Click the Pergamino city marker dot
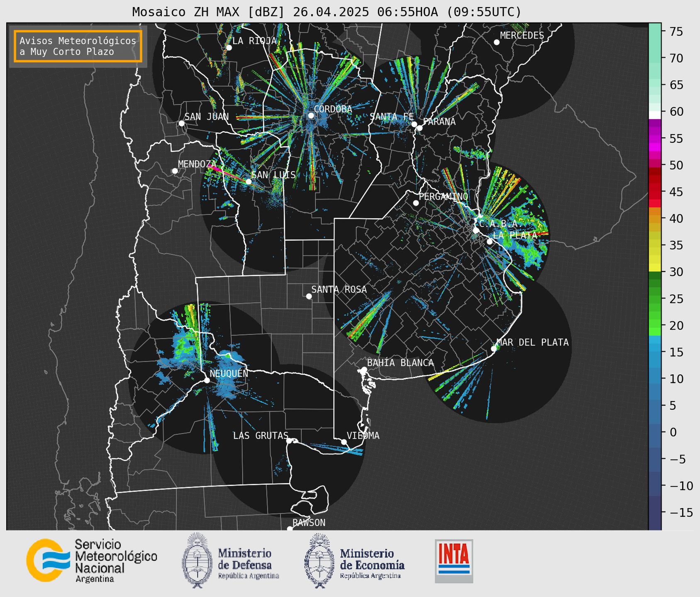Image resolution: width=700 pixels, height=597 pixels. [x=416, y=203]
